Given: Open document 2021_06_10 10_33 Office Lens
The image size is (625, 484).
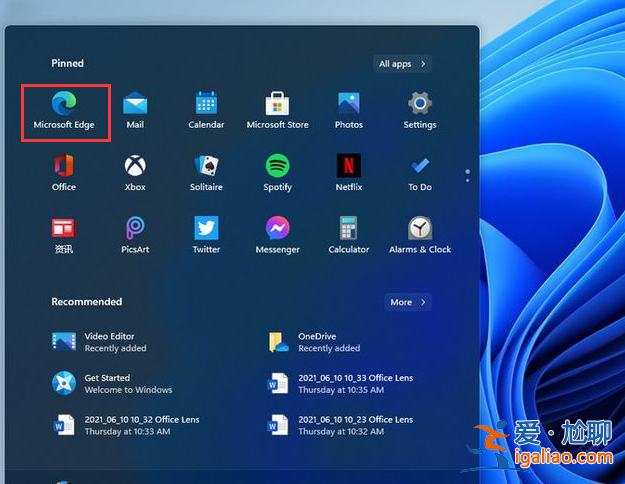Looking at the screenshot, I should 340,384.
